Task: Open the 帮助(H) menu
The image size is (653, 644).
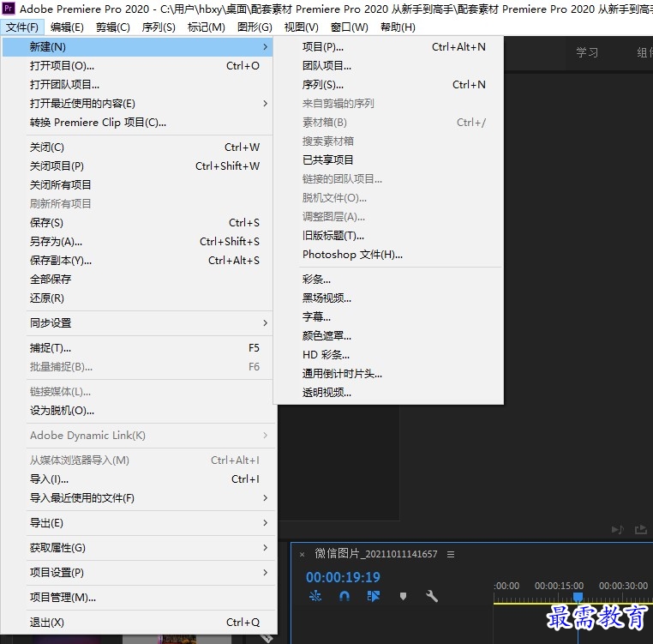Action: [398, 27]
